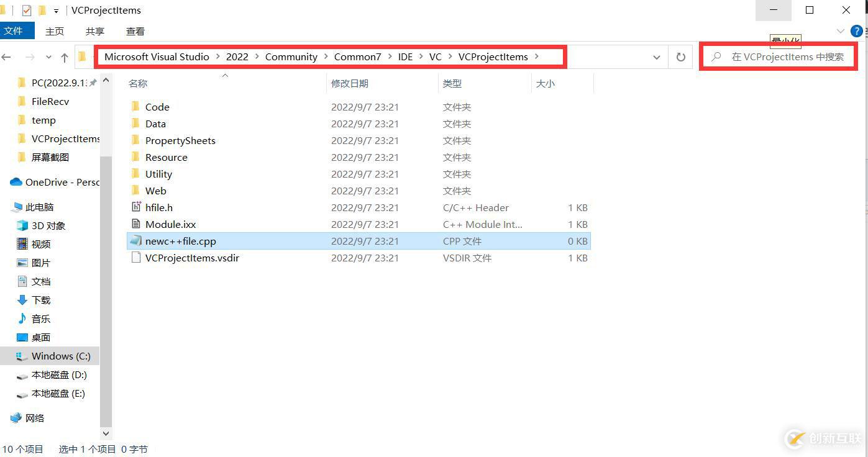Sort by the 修改日期 column header
Image resolution: width=868 pixels, height=457 pixels.
coord(350,83)
